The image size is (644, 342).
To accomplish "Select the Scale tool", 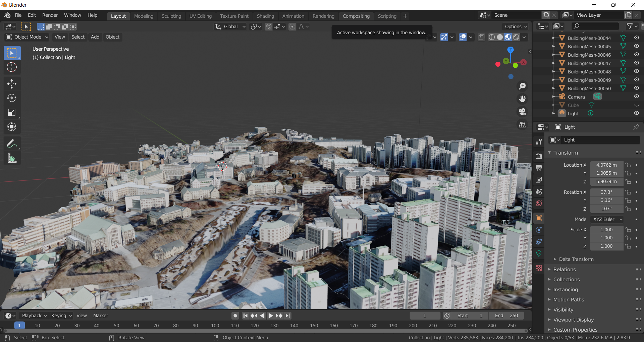I will click(x=12, y=112).
